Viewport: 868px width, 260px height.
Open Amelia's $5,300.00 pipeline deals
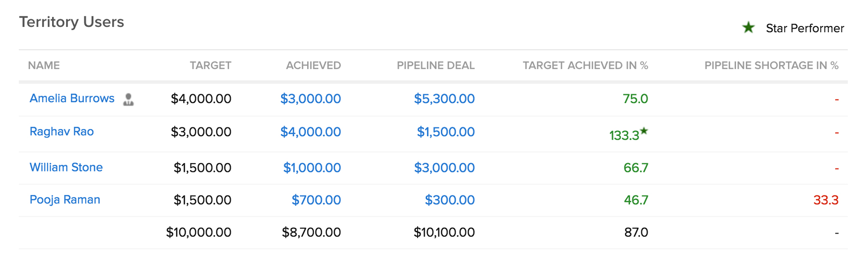[x=444, y=99]
